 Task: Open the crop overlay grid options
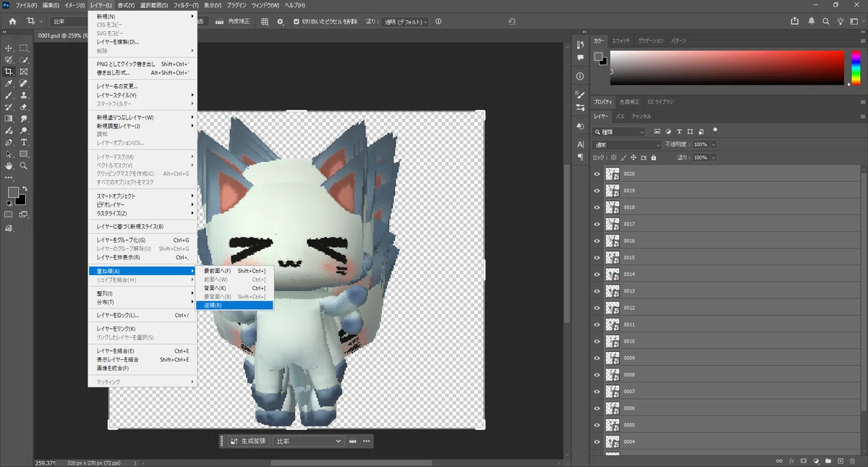[x=265, y=22]
